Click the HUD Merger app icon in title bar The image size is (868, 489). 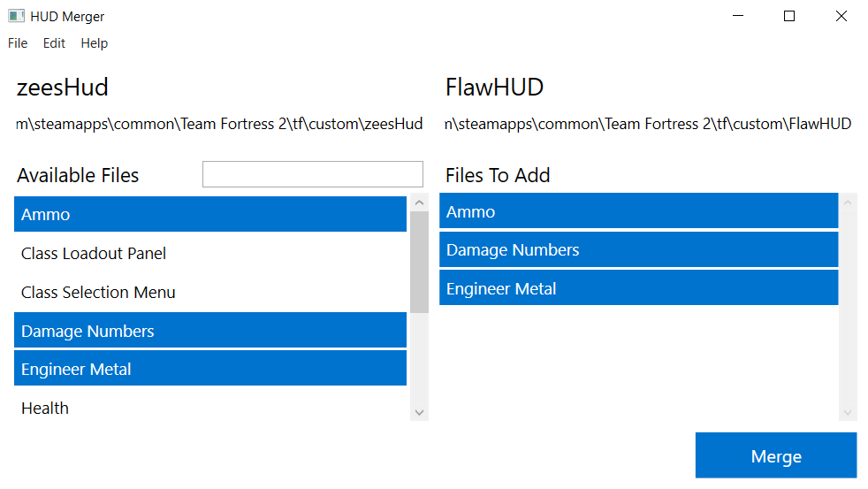16,16
